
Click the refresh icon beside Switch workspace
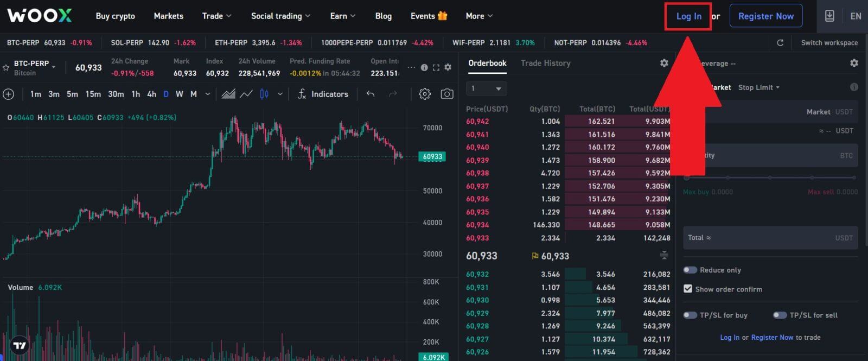[780, 43]
